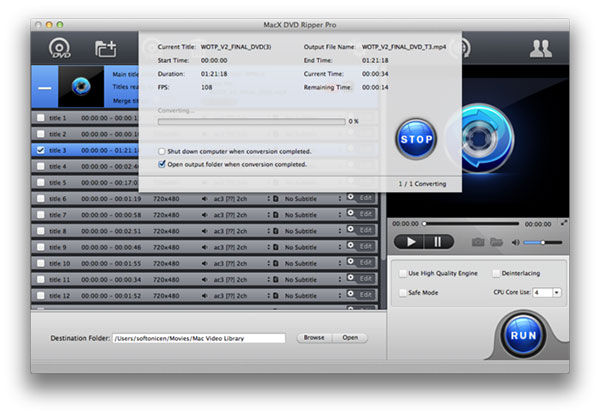The image size is (600, 416).
Task: Open subtitle dropdown on title 10 row
Action: 339,263
